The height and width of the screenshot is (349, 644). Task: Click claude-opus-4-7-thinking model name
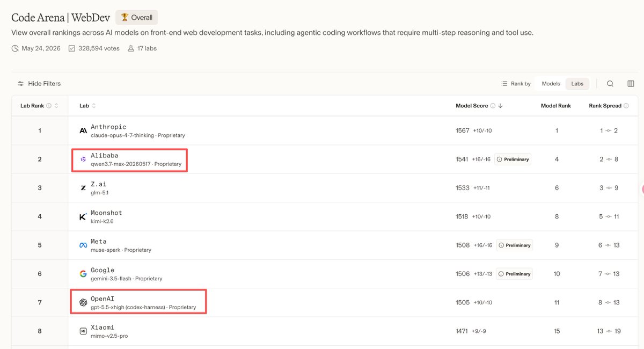pos(122,135)
